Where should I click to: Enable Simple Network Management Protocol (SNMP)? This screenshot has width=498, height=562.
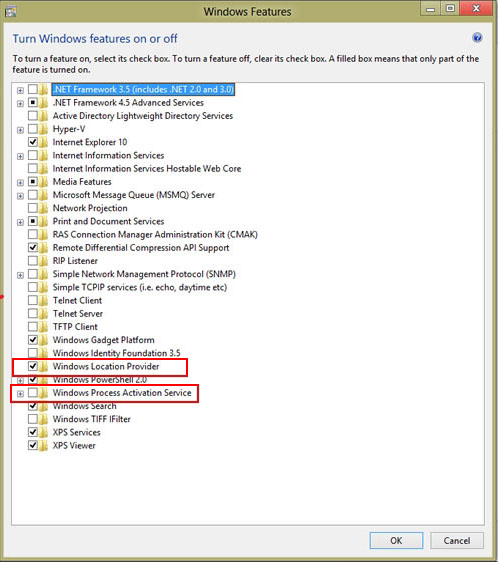(33, 274)
